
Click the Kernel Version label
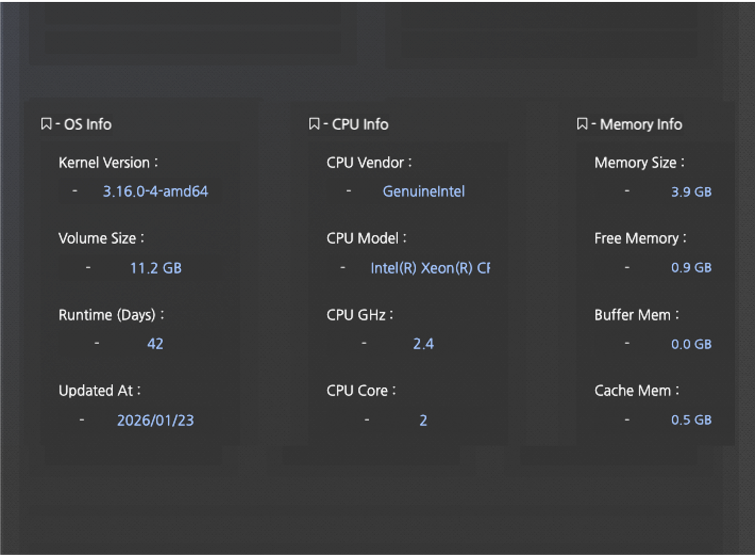coord(104,163)
